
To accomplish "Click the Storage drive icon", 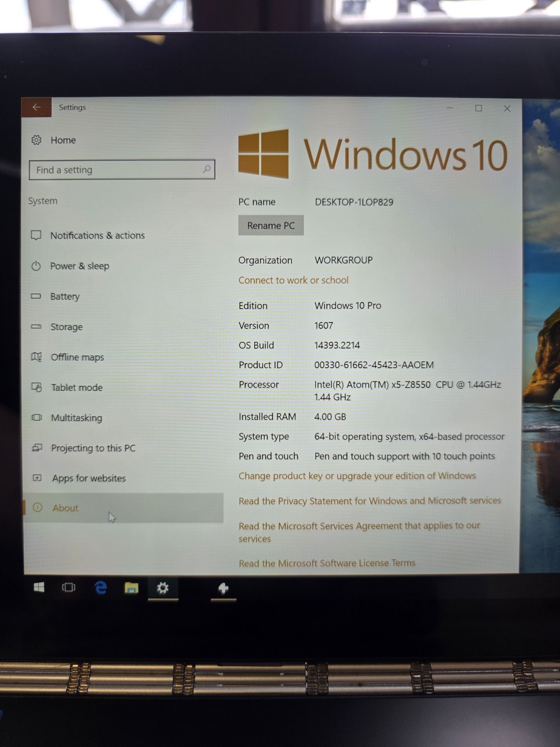I will click(x=36, y=326).
